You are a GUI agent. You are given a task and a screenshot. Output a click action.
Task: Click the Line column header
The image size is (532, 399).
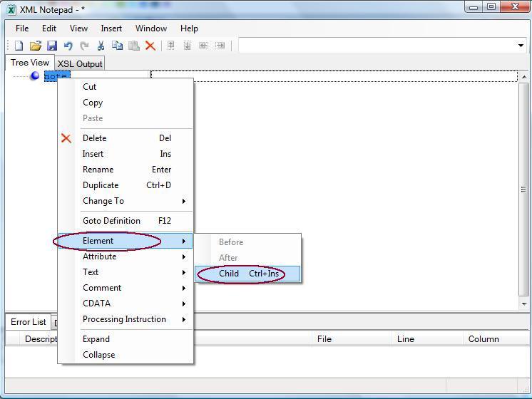[427, 339]
